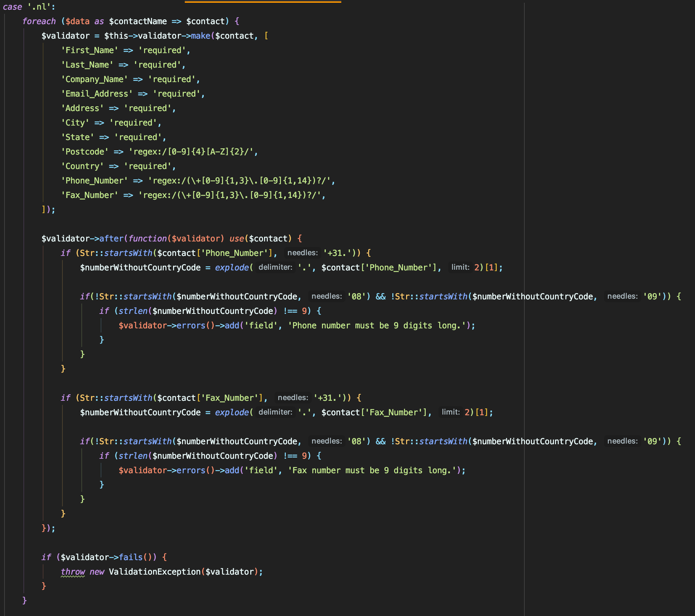Click the 'State' array key
Image resolution: width=695 pixels, height=616 pixels.
pyautogui.click(x=78, y=137)
